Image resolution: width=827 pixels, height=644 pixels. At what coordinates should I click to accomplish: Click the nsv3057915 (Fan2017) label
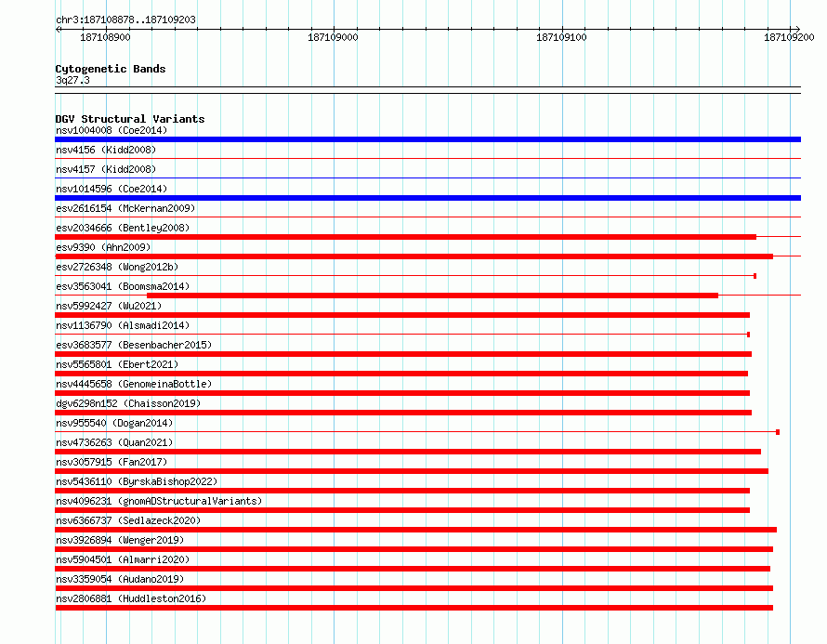pyautogui.click(x=112, y=462)
